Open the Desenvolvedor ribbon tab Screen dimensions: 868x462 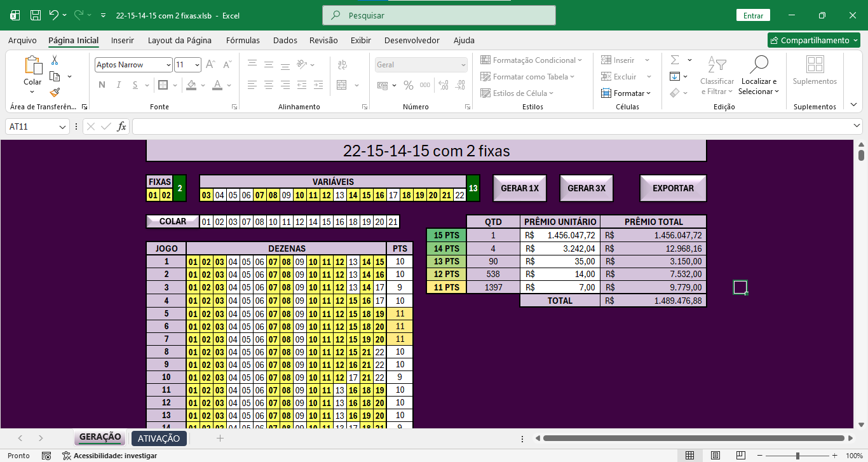412,40
